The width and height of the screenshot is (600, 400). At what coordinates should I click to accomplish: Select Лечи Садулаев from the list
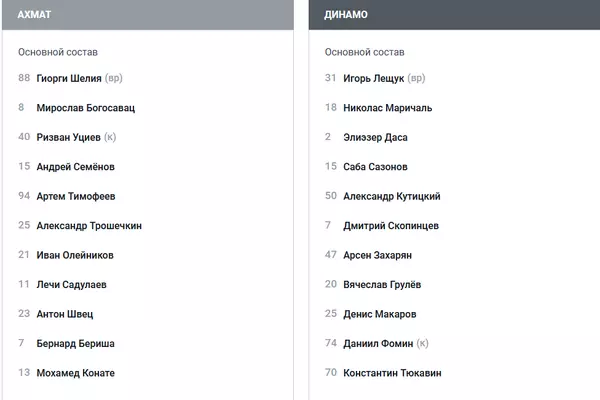pyautogui.click(x=71, y=285)
